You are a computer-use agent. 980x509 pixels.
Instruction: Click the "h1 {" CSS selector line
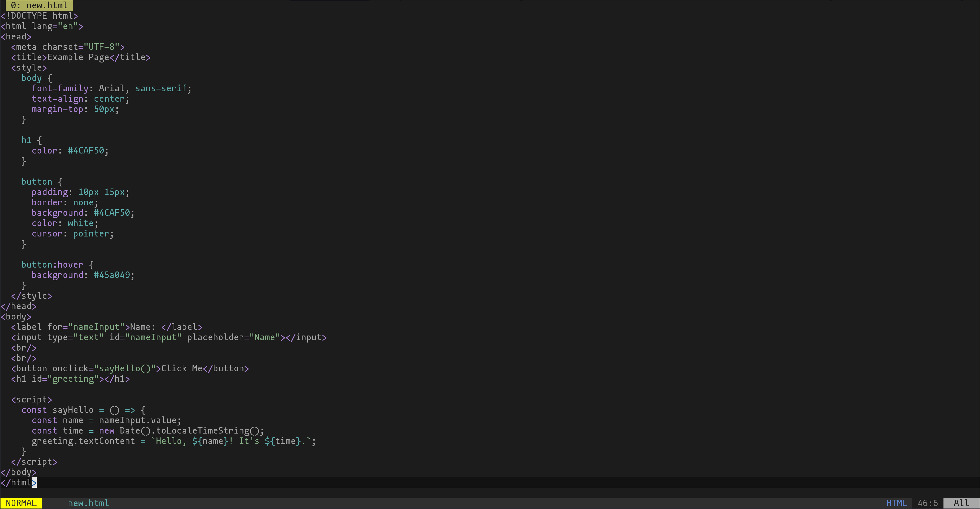(32, 140)
